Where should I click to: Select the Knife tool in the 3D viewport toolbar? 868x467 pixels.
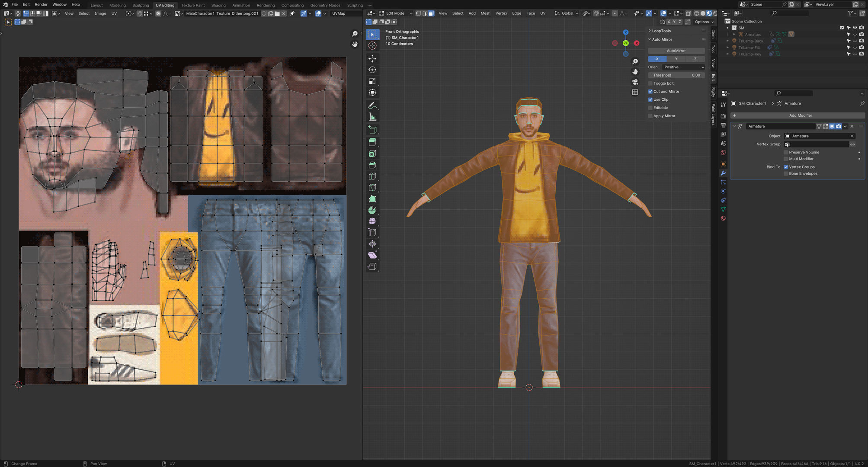pyautogui.click(x=372, y=187)
